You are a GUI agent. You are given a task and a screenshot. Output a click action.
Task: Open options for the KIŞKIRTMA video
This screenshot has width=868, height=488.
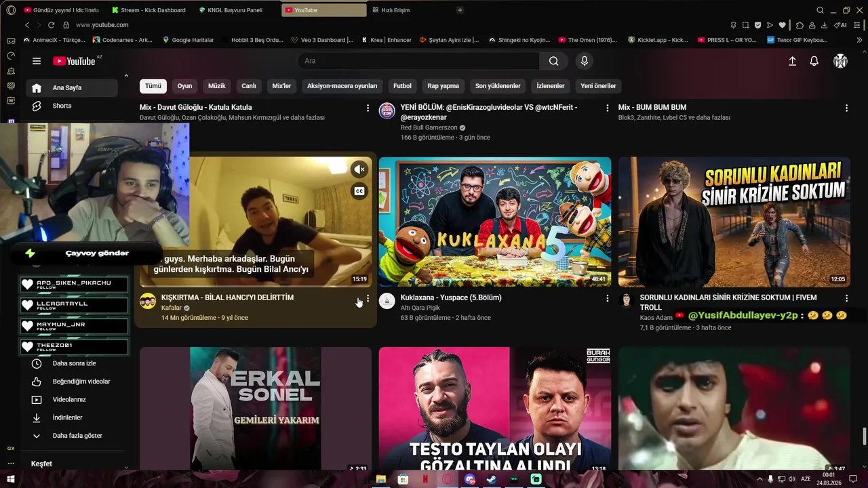[x=368, y=298]
